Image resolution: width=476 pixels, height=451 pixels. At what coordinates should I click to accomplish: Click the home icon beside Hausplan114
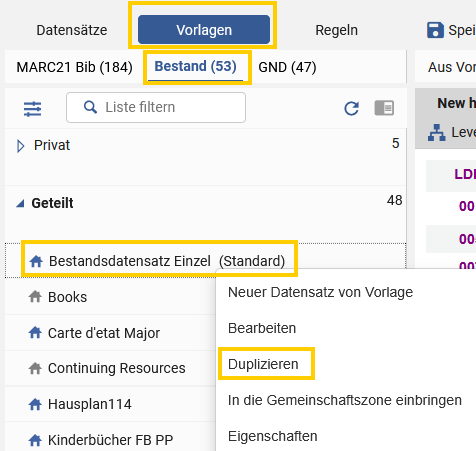[35, 404]
